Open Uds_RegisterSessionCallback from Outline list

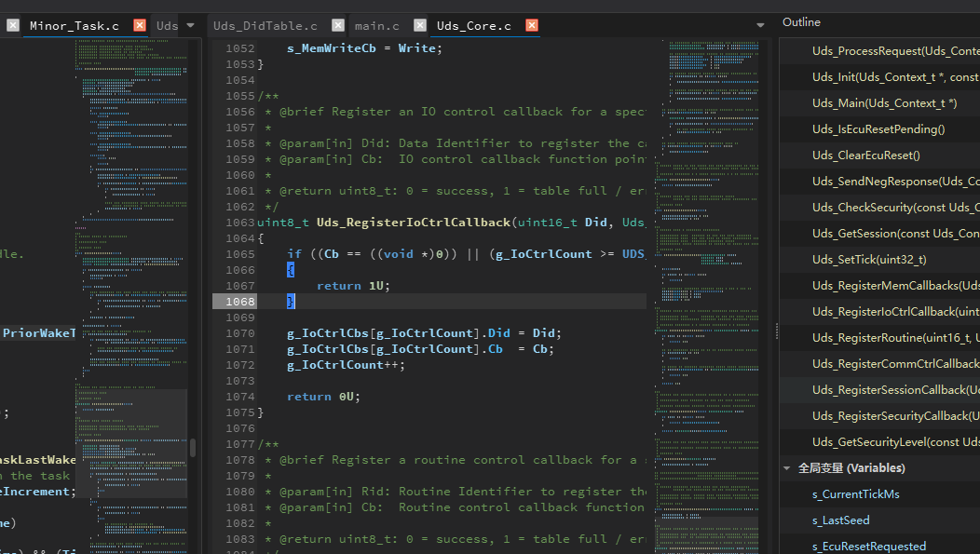coord(895,389)
